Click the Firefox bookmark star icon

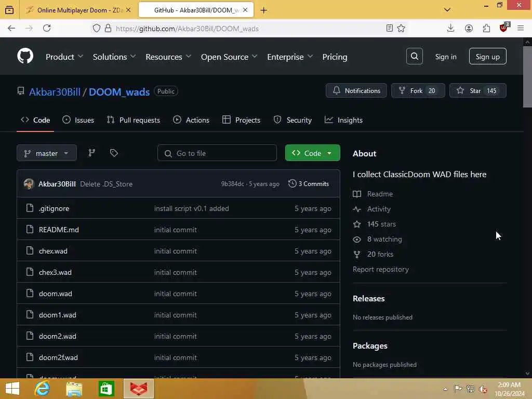click(401, 28)
